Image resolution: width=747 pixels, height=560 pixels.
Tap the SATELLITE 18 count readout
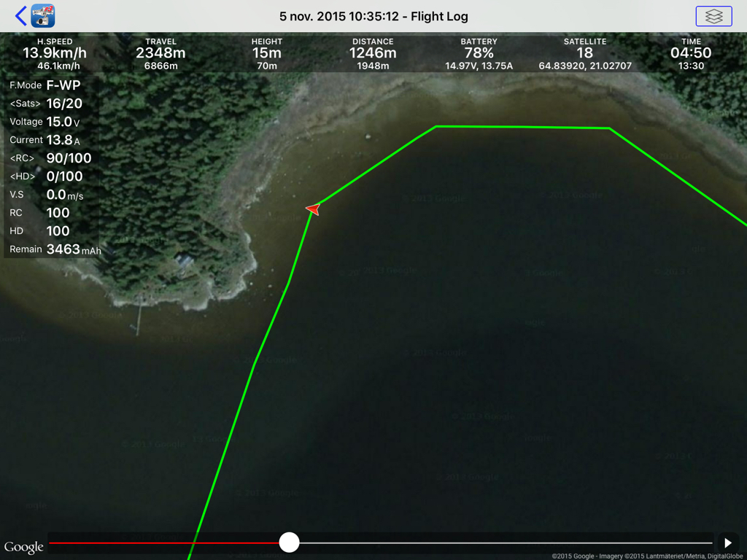(x=585, y=53)
